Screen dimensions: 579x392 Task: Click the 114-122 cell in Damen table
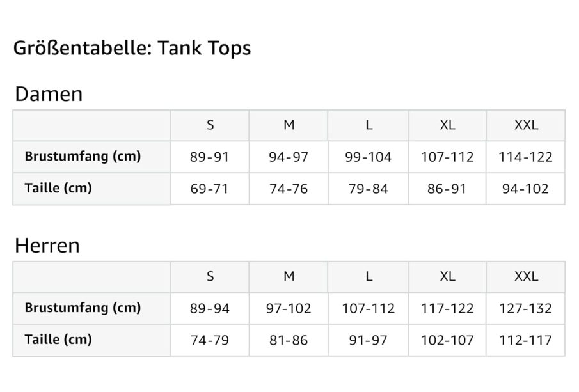coord(525,157)
